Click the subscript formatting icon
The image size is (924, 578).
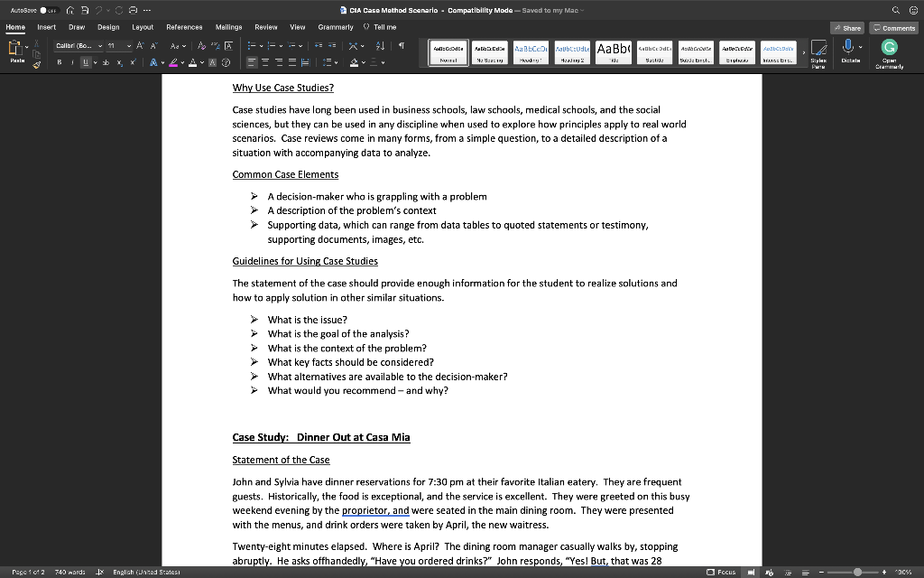[119, 61]
